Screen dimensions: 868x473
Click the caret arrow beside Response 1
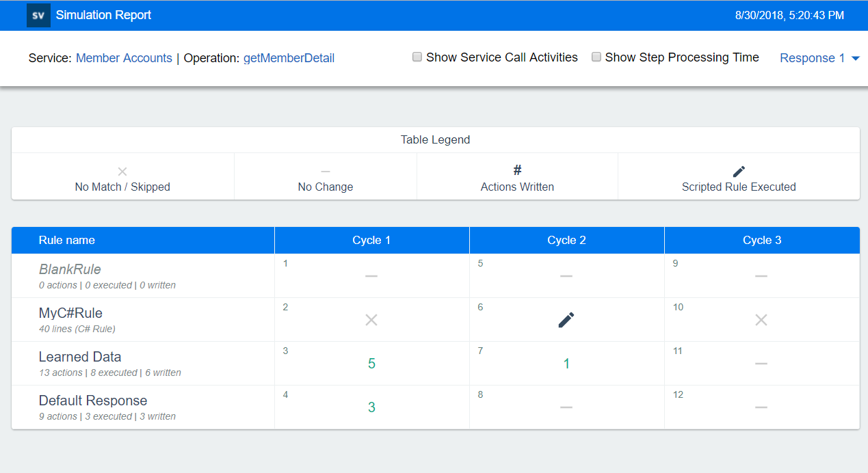click(x=855, y=59)
